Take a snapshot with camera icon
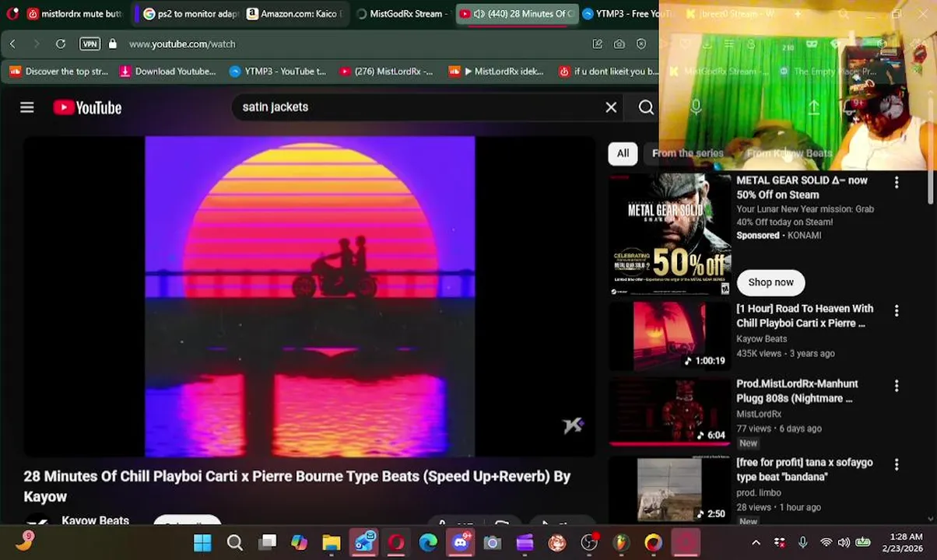The image size is (937, 560). click(x=619, y=44)
